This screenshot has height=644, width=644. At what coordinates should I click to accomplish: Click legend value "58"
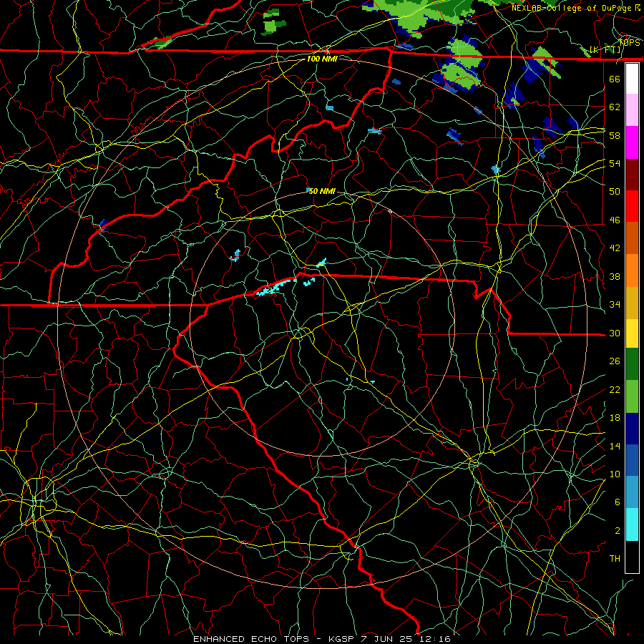point(615,135)
